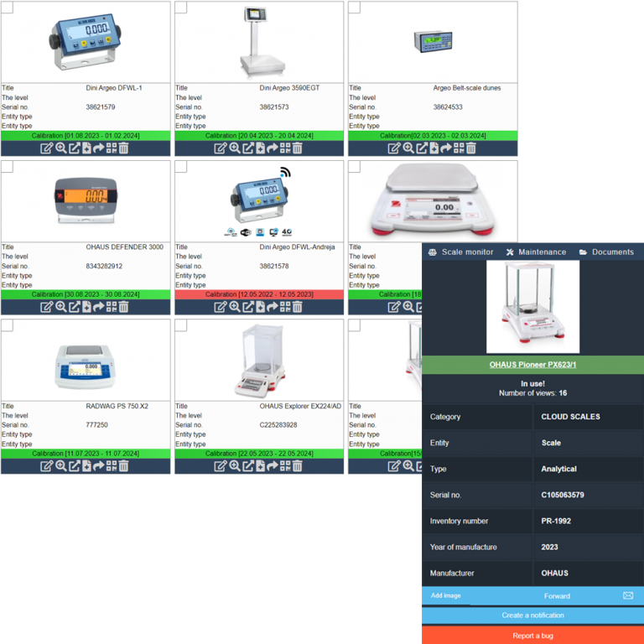The width and height of the screenshot is (644, 644).
Task: Tick the checkbox on the red-footed OHAUS scale card
Action: click(355, 166)
